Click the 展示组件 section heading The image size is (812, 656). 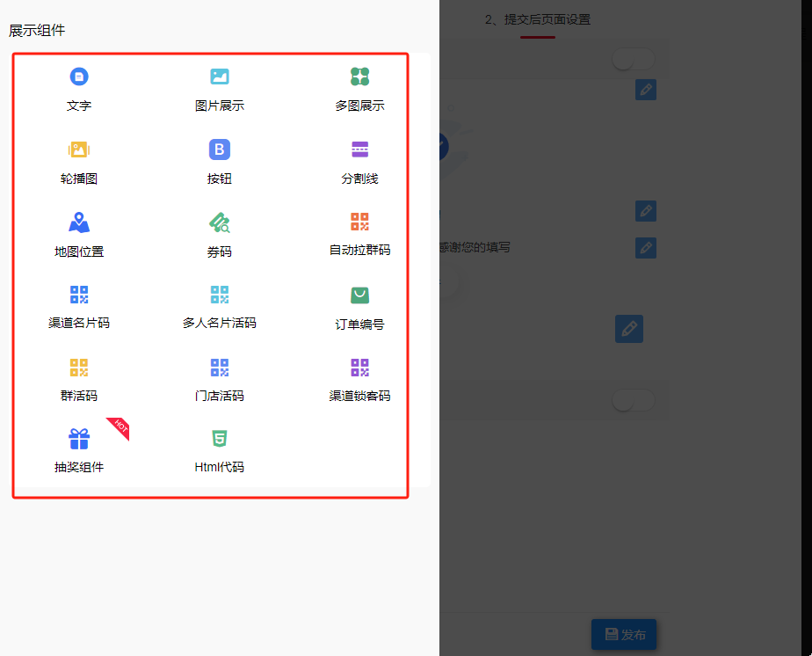click(37, 31)
